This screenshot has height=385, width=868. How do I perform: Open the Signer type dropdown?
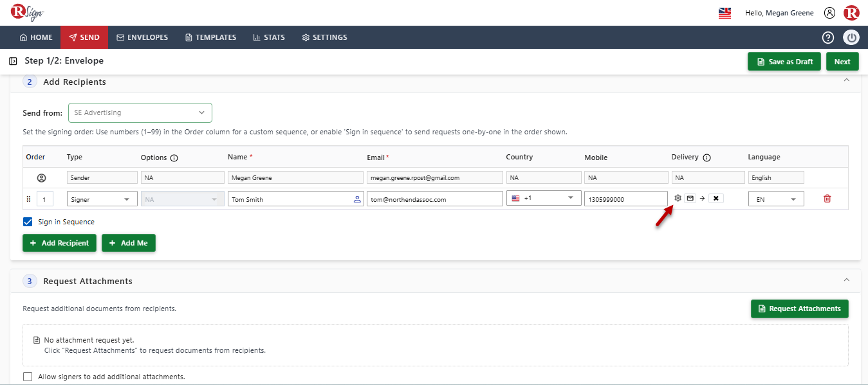[x=102, y=199]
